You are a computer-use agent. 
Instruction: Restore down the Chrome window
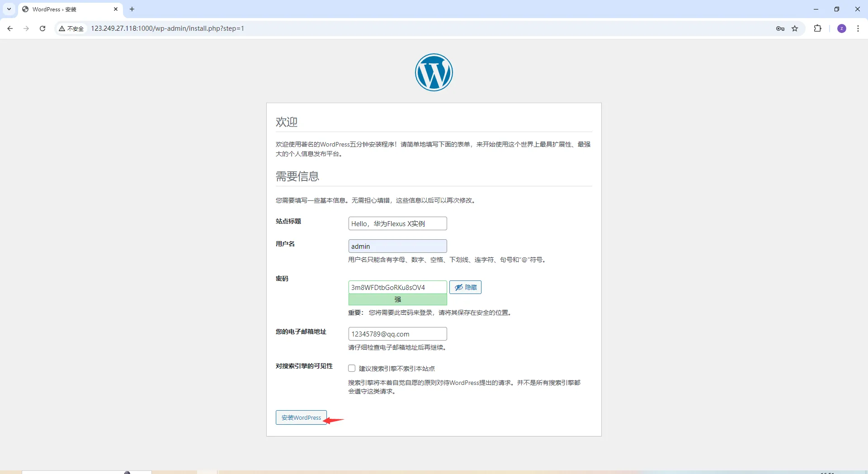point(837,9)
